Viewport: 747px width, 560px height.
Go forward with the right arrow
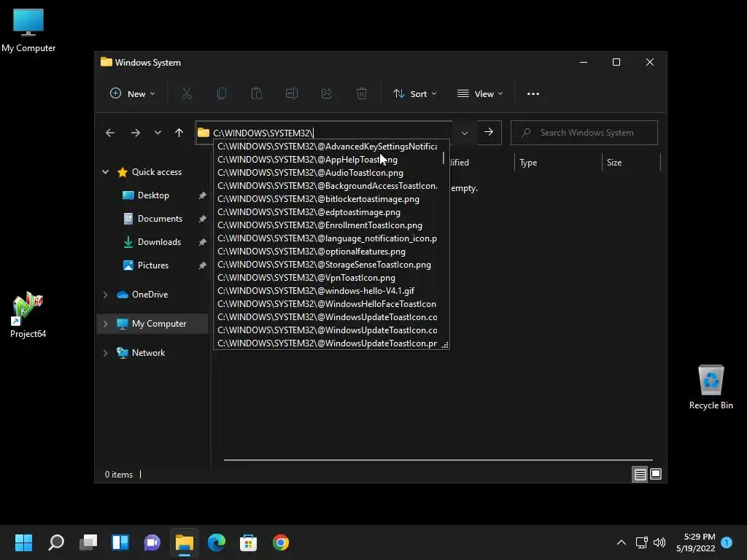(135, 133)
